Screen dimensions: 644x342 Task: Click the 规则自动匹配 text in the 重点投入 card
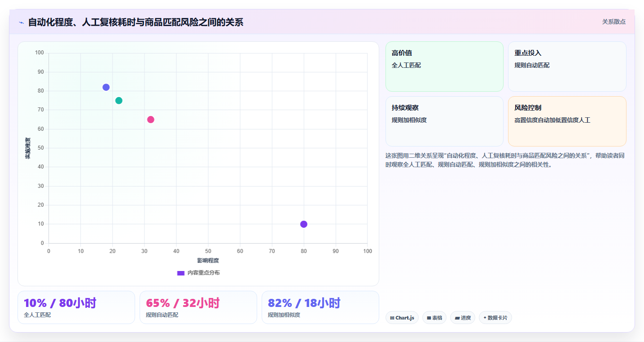[532, 66]
